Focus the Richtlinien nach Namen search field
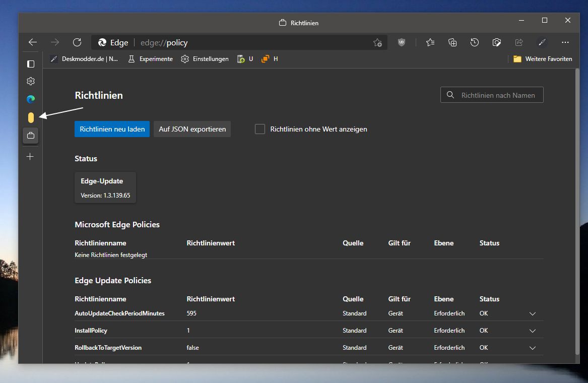 tap(492, 95)
